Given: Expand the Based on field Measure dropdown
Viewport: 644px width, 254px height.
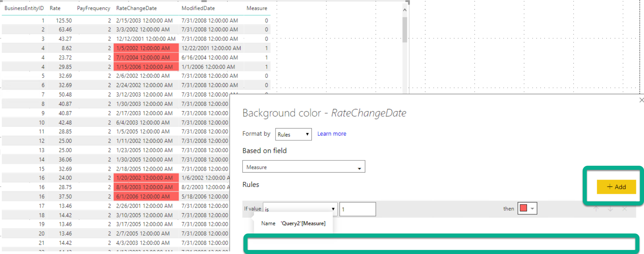Looking at the screenshot, I should (x=304, y=167).
